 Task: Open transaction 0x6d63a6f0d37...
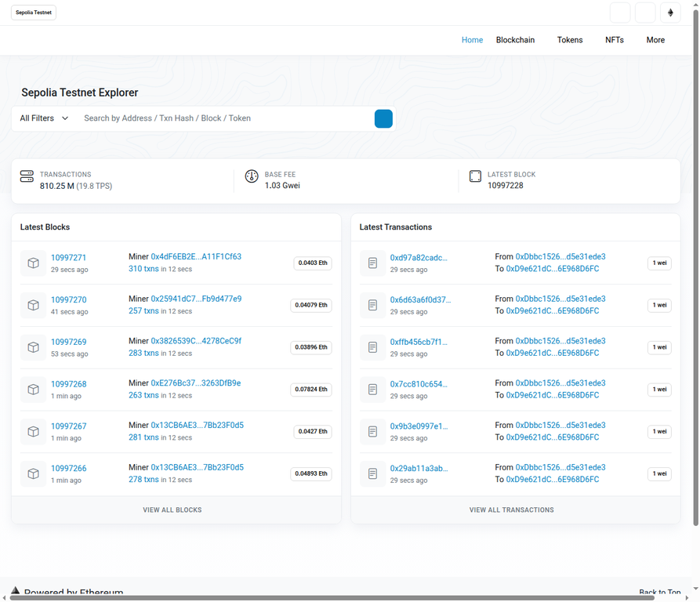[420, 299]
